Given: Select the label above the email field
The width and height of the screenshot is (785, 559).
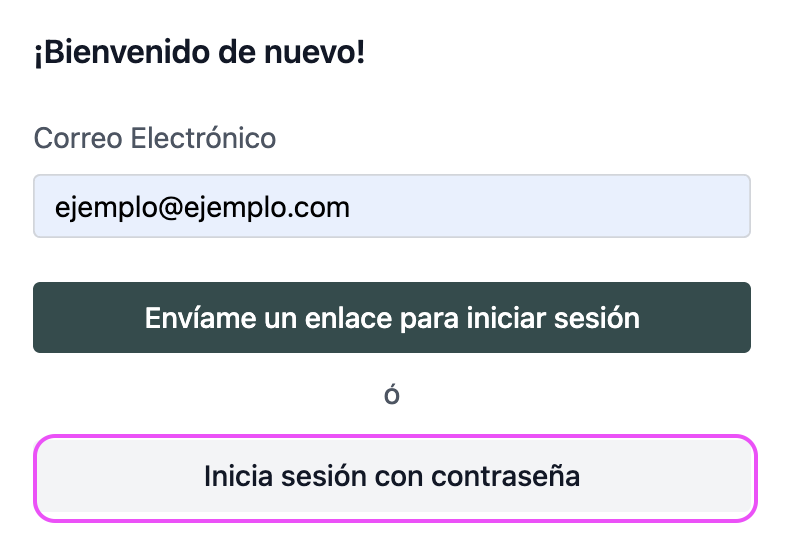Looking at the screenshot, I should tap(155, 138).
